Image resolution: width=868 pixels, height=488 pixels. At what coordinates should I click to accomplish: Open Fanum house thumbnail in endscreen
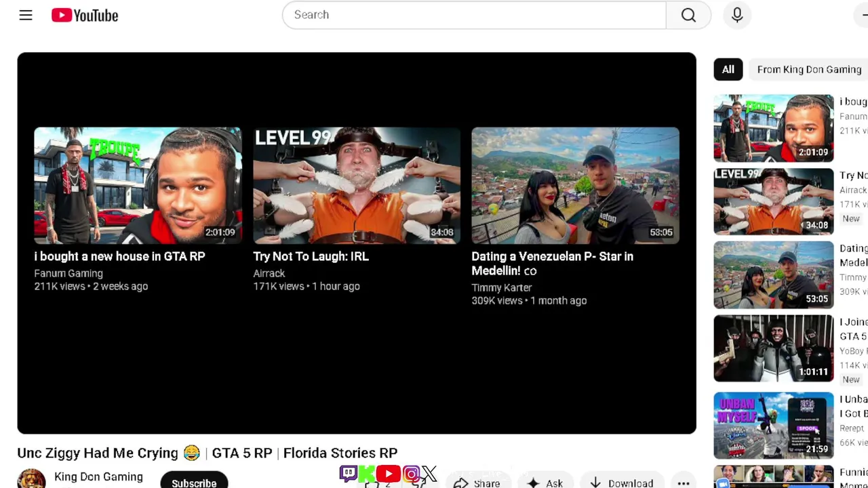click(138, 185)
